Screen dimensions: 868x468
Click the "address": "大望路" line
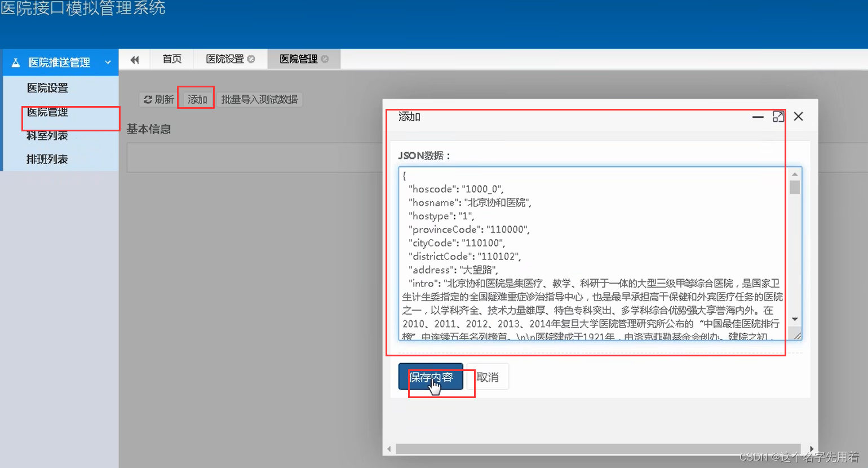pyautogui.click(x=453, y=270)
